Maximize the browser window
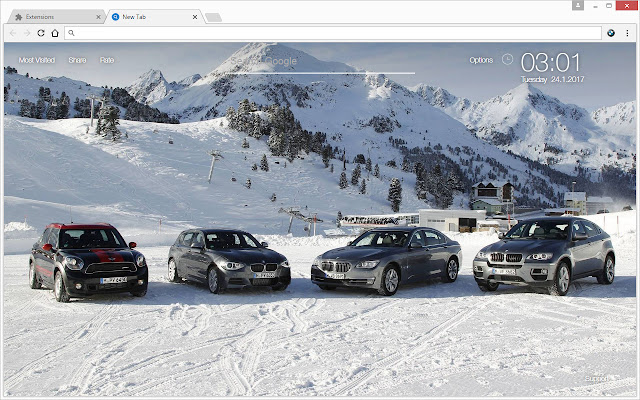This screenshot has width=640, height=400. pyautogui.click(x=609, y=6)
